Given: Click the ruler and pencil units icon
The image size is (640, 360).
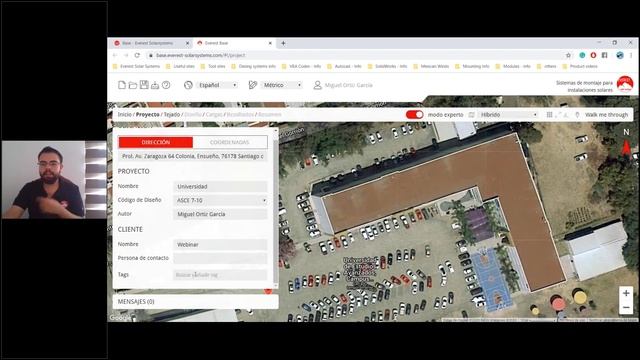Looking at the screenshot, I should (253, 85).
